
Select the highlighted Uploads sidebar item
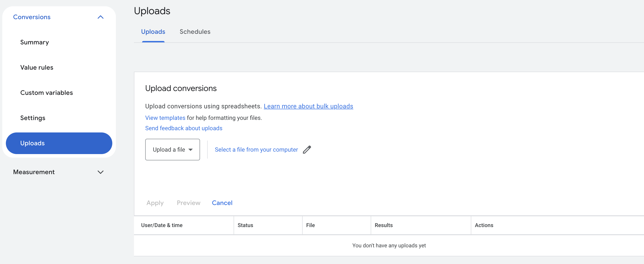coord(59,143)
